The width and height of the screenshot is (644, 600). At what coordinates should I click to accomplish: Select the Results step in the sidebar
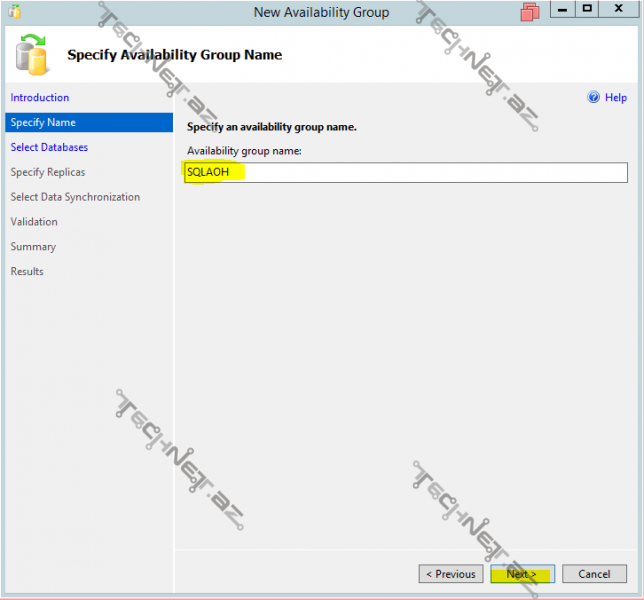27,272
